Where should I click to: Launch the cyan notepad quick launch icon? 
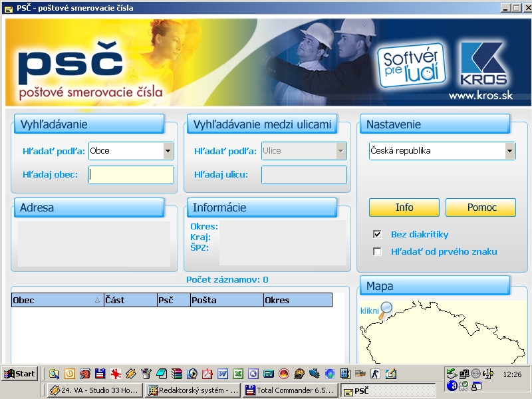pyautogui.click(x=162, y=374)
